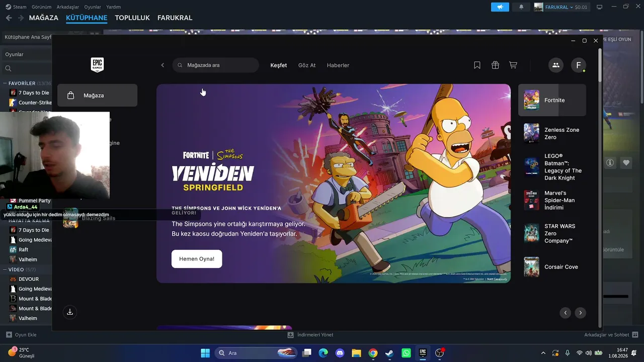This screenshot has width=644, height=362.
Task: Open Google Chrome from the taskbar
Action: coord(373,353)
